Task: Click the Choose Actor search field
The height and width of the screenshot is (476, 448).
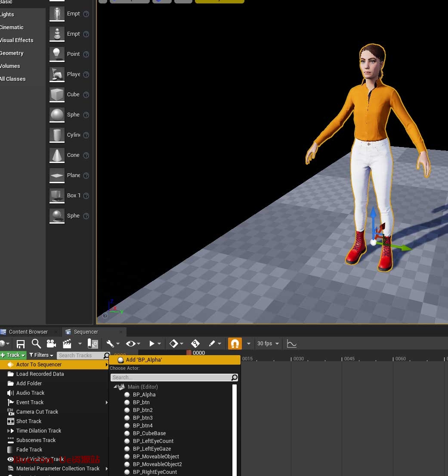Action: (170, 378)
